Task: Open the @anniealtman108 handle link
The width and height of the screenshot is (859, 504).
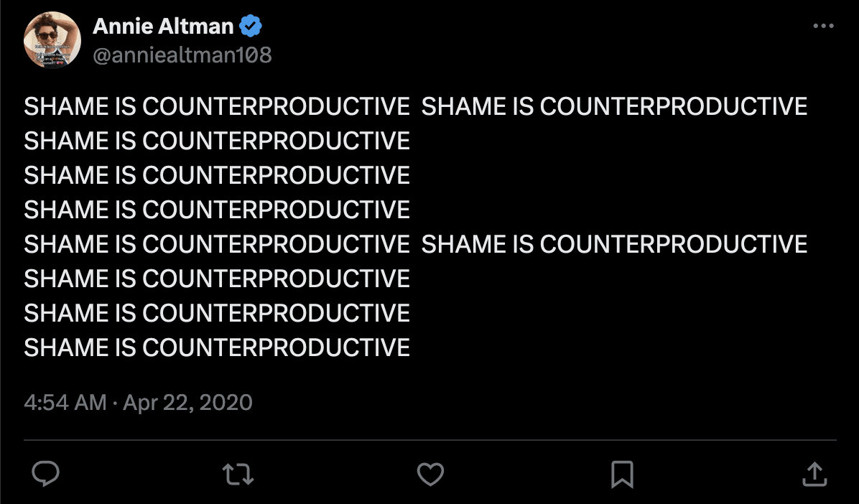Action: [182, 55]
